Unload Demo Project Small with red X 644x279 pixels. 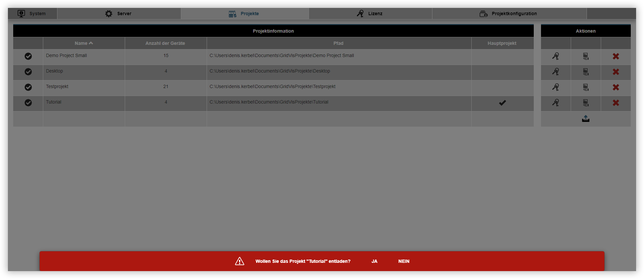[616, 56]
